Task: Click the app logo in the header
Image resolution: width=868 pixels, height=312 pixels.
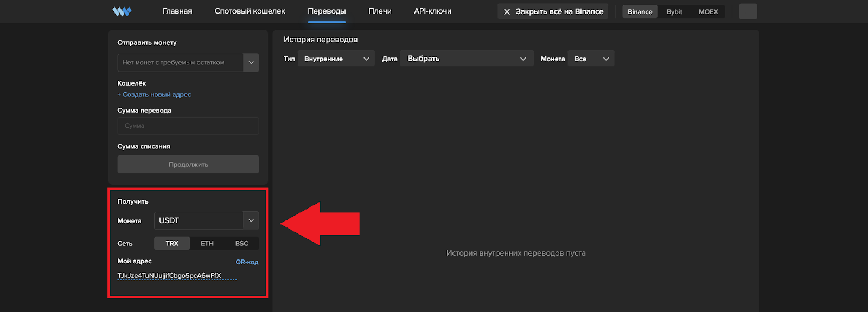Action: (x=122, y=11)
